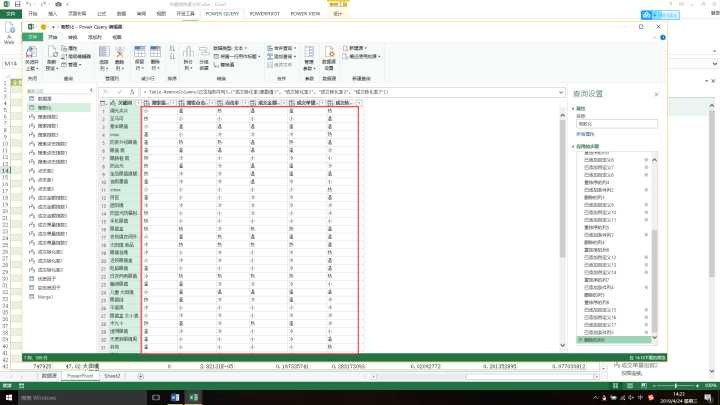Sort ascending using the ribbon icon
Viewport: 720px width, 405px height.
(x=172, y=48)
